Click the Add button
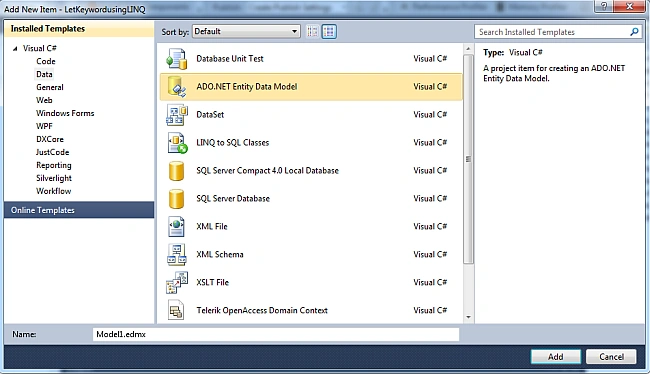Image resolution: width=650 pixels, height=374 pixels. pyautogui.click(x=555, y=357)
